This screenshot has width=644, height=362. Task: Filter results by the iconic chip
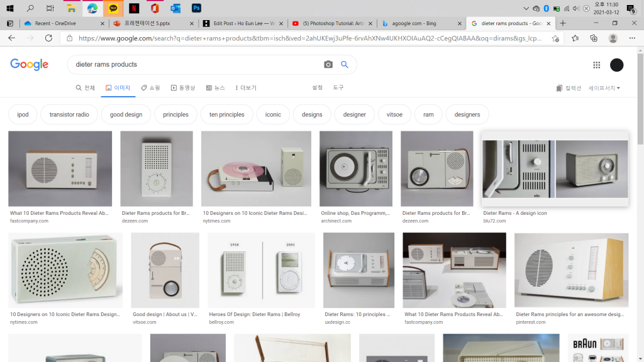273,114
